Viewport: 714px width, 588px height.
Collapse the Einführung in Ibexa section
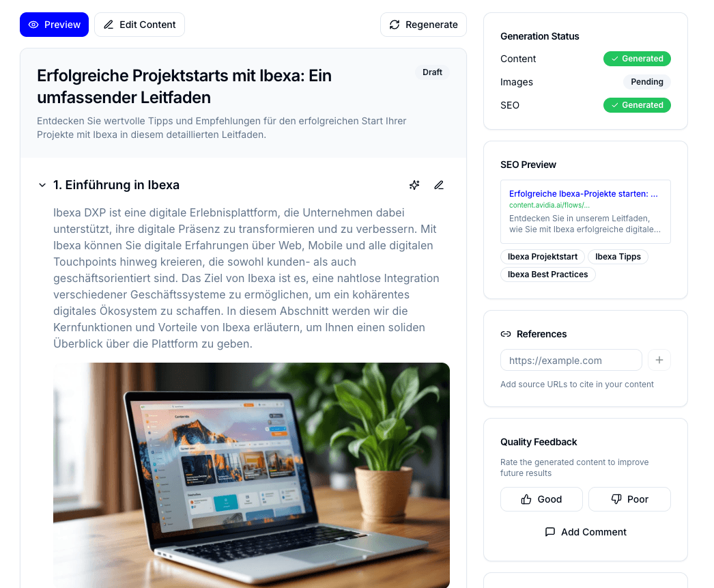point(42,185)
